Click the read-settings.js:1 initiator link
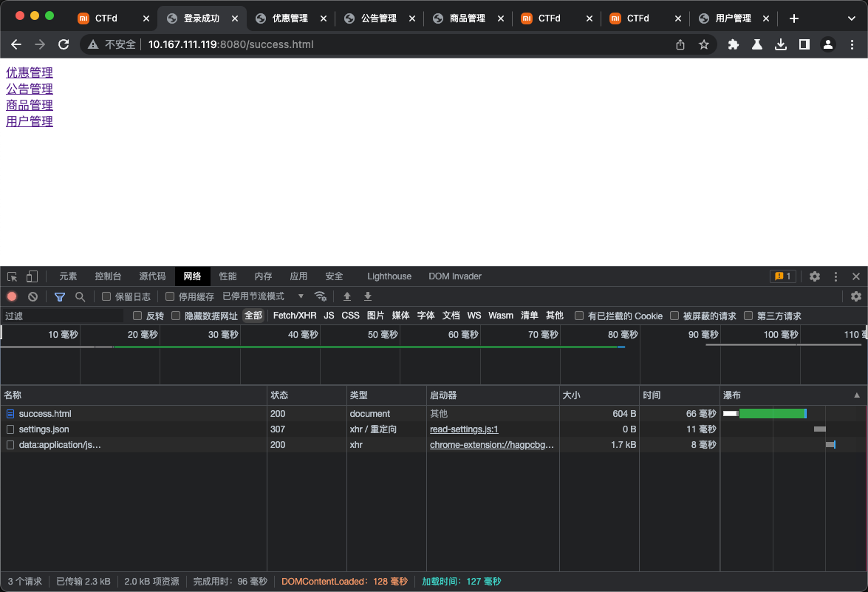Image resolution: width=868 pixels, height=592 pixels. (x=464, y=429)
